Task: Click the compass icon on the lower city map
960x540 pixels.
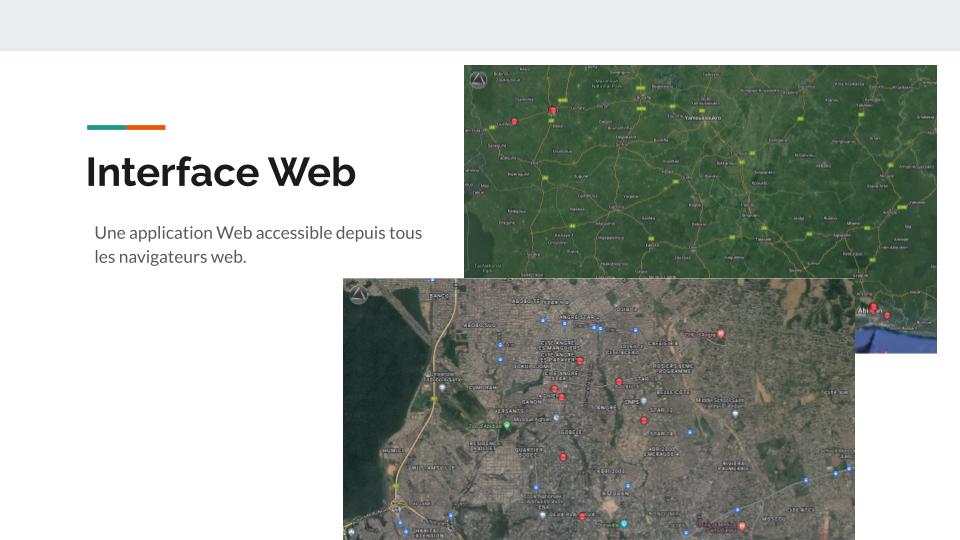Action: 358,294
